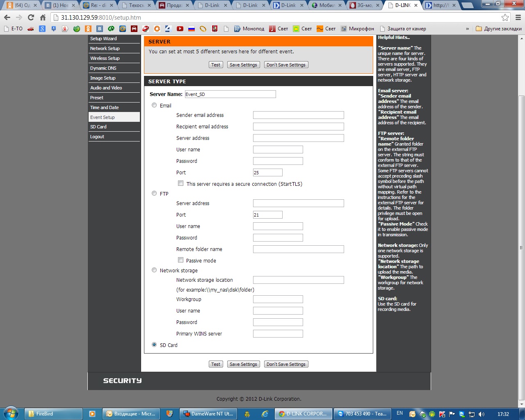Go to Network Setup in sidebar
The width and height of the screenshot is (525, 420).
point(105,48)
